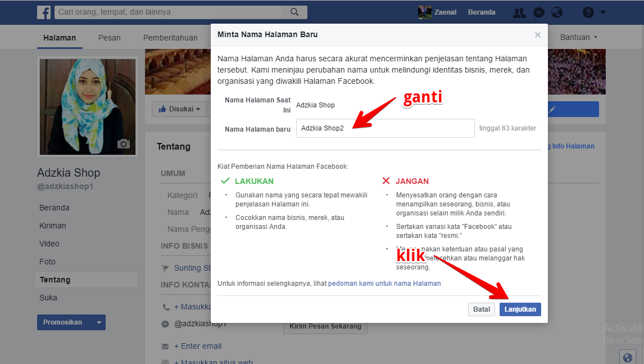The image size is (644, 364).
Task: Click the Facebook logo icon
Action: tap(44, 12)
